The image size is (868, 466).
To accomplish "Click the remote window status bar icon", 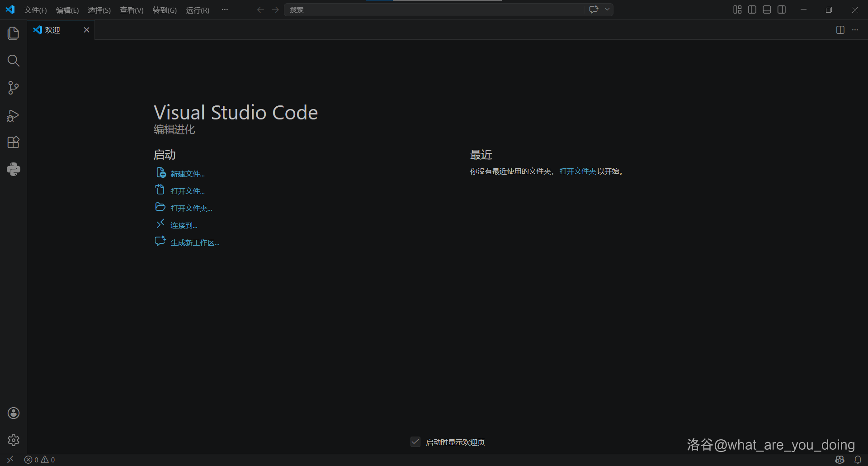I will pos(10,460).
